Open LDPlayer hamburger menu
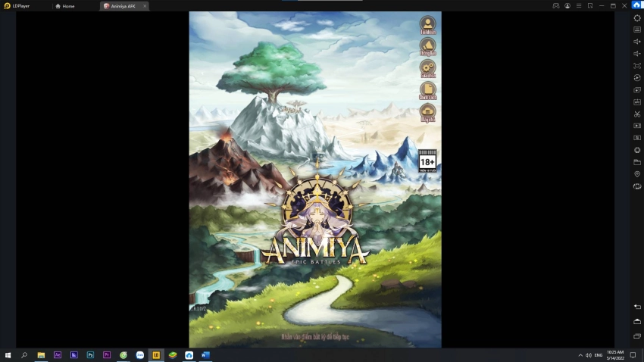This screenshot has height=362, width=644. pos(579,6)
